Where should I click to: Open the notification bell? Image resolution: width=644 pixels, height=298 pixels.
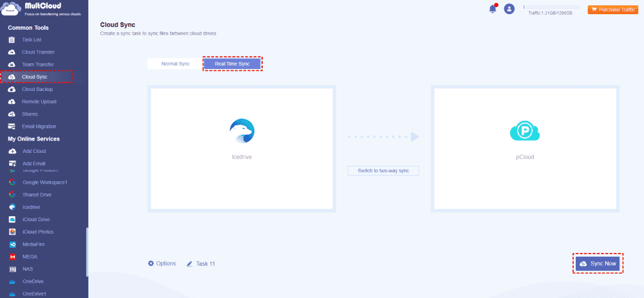pyautogui.click(x=493, y=8)
